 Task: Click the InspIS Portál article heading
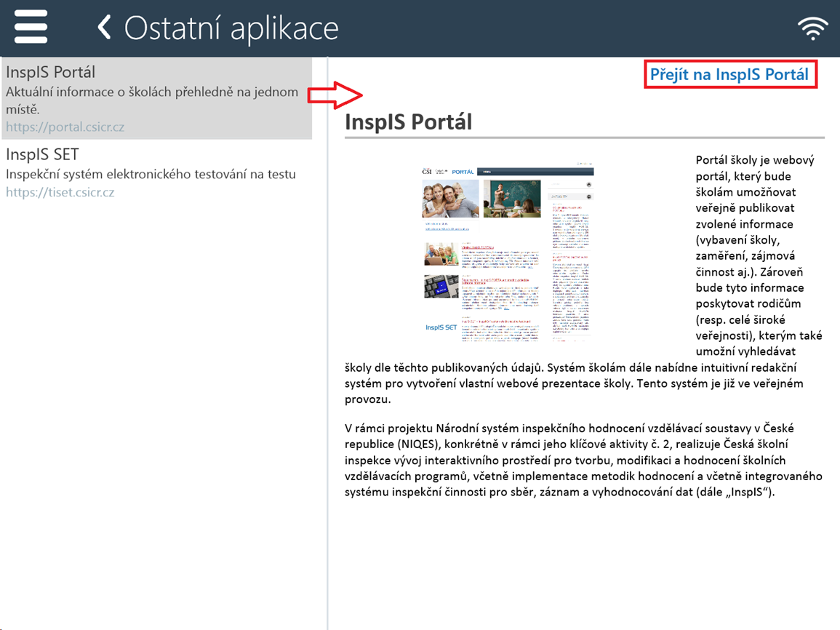click(x=408, y=122)
